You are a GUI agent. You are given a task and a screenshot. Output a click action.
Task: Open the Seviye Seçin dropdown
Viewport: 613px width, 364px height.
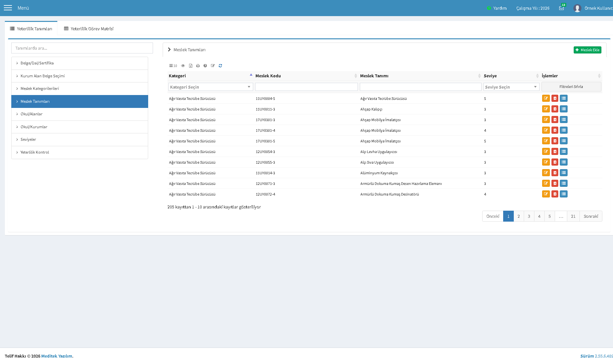tap(511, 87)
